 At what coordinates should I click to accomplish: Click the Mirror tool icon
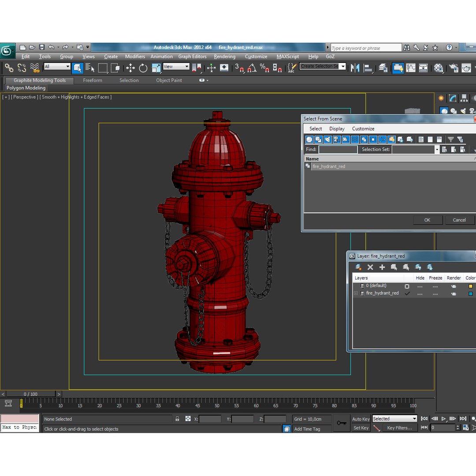coord(355,68)
